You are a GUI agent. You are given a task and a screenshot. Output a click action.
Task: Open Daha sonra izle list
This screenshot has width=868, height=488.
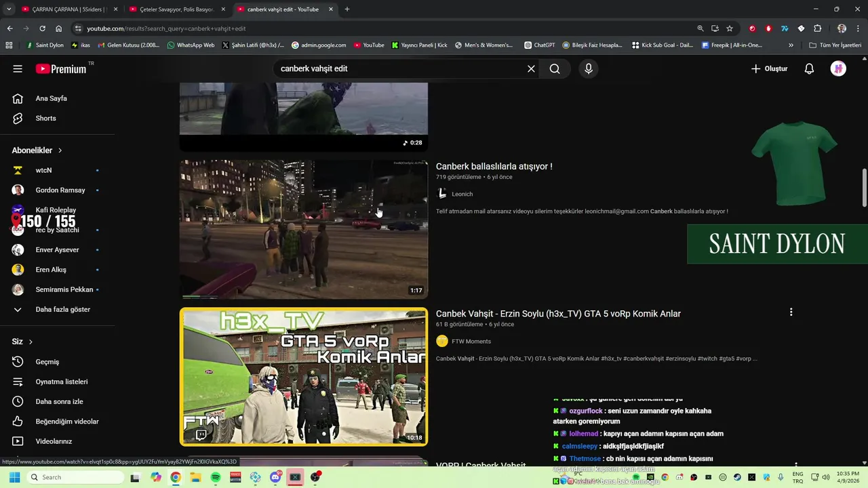[x=58, y=401]
